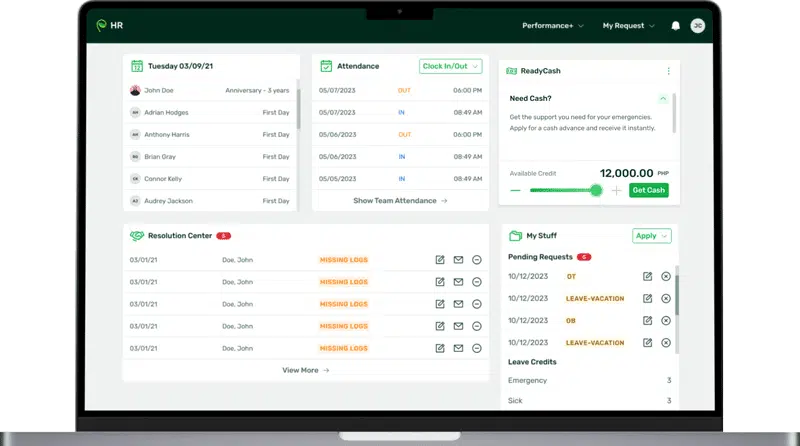This screenshot has height=446, width=800.
Task: Collapse the Need Cash? section
Action: point(663,98)
